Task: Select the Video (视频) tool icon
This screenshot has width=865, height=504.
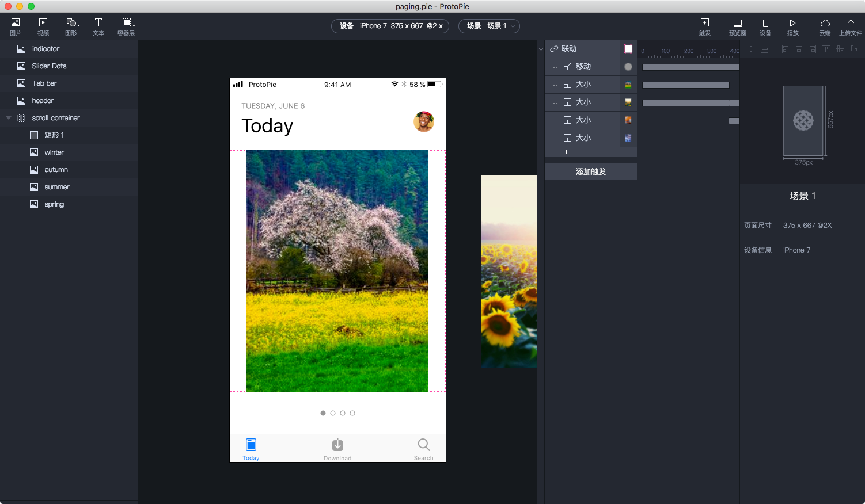Action: tap(43, 26)
